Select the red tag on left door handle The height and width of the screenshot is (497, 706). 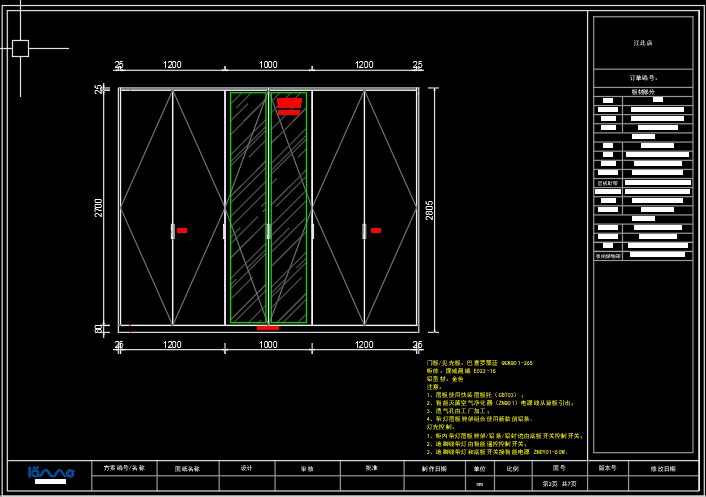182,231
